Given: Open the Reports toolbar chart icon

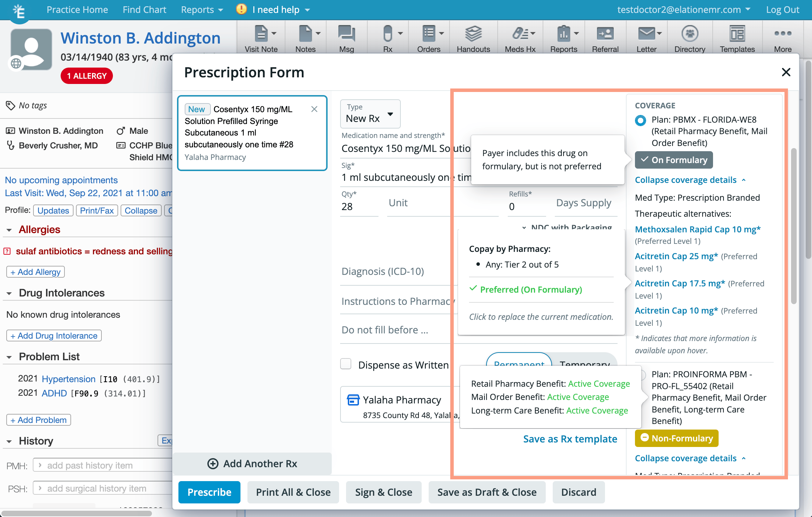Looking at the screenshot, I should pyautogui.click(x=564, y=33).
